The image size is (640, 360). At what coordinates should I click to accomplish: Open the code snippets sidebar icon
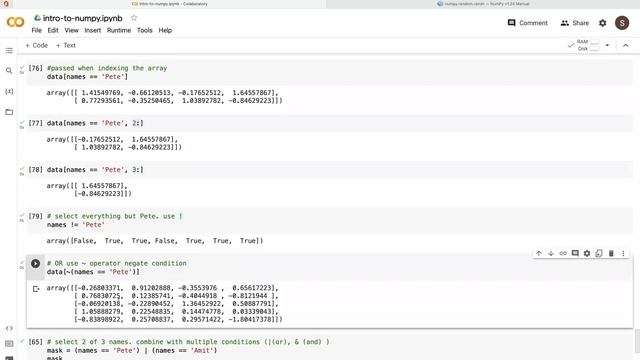9,328
